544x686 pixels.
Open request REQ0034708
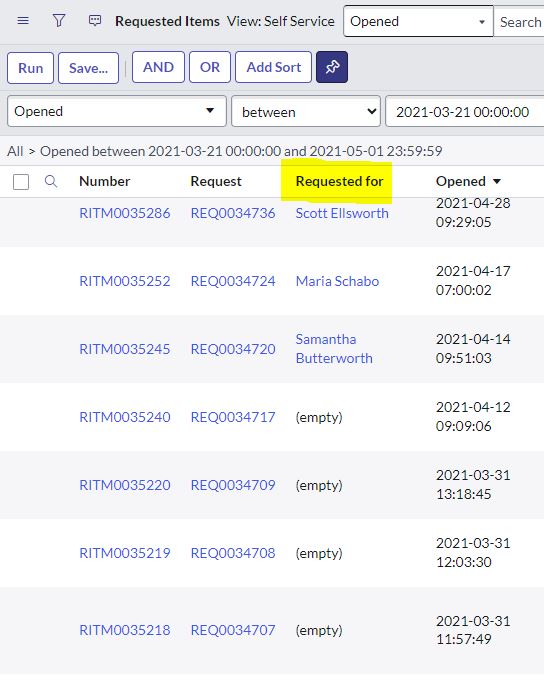(233, 553)
